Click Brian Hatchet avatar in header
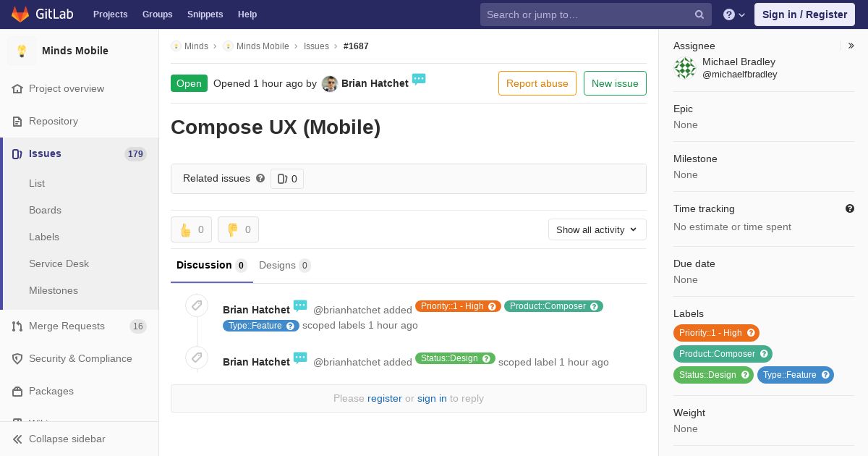The image size is (868, 456). tap(330, 83)
